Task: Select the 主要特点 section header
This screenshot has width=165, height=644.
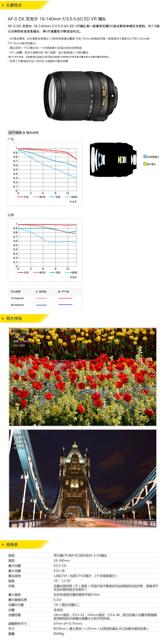Action: pos(25,5)
